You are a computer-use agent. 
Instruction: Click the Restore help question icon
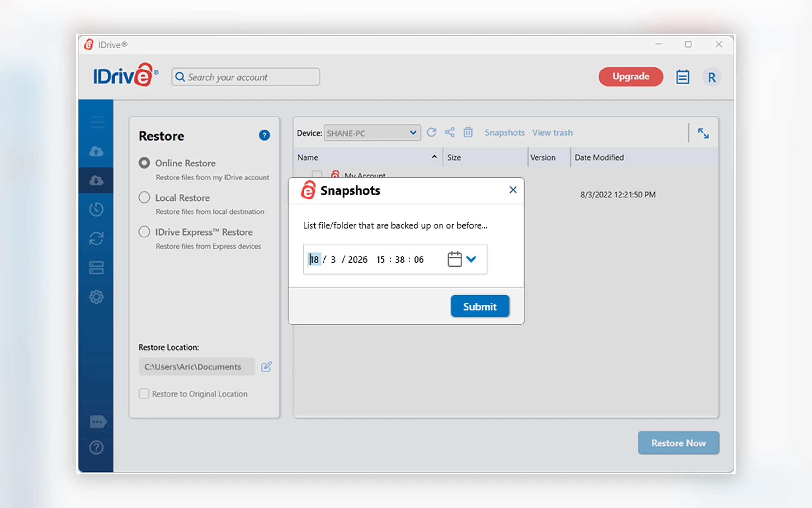tap(265, 135)
